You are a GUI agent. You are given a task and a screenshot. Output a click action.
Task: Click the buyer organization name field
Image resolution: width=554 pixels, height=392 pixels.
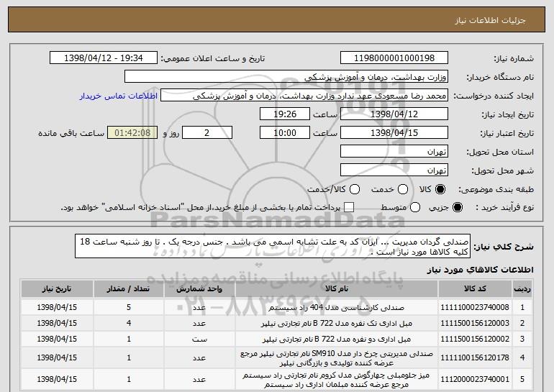point(286,77)
